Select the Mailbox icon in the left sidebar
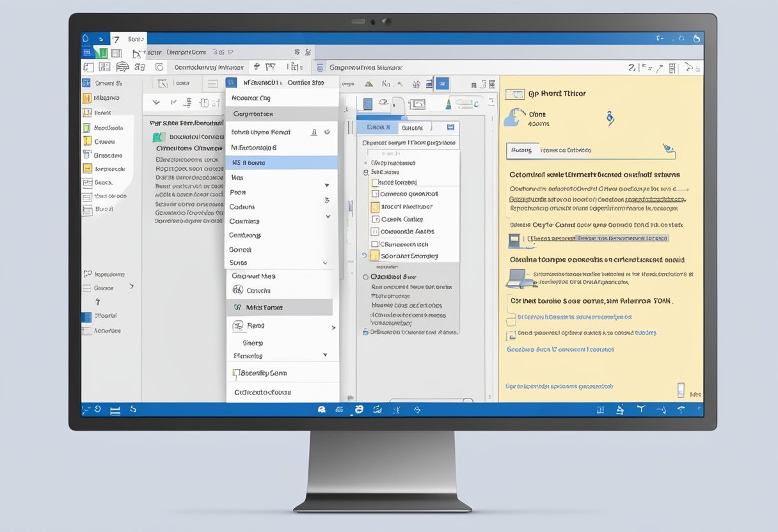This screenshot has height=532, width=778. coord(88,97)
